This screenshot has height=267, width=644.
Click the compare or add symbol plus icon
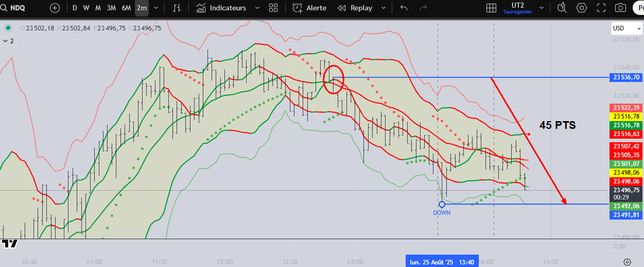55,8
